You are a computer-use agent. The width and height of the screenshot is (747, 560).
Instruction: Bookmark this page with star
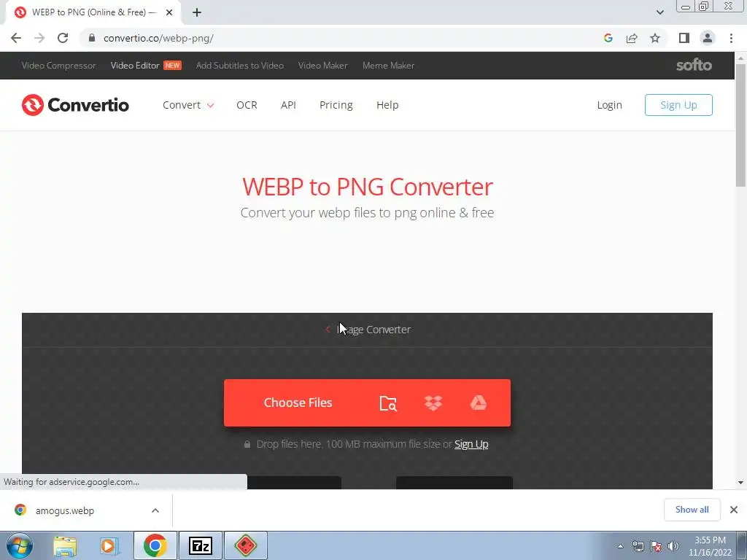655,38
